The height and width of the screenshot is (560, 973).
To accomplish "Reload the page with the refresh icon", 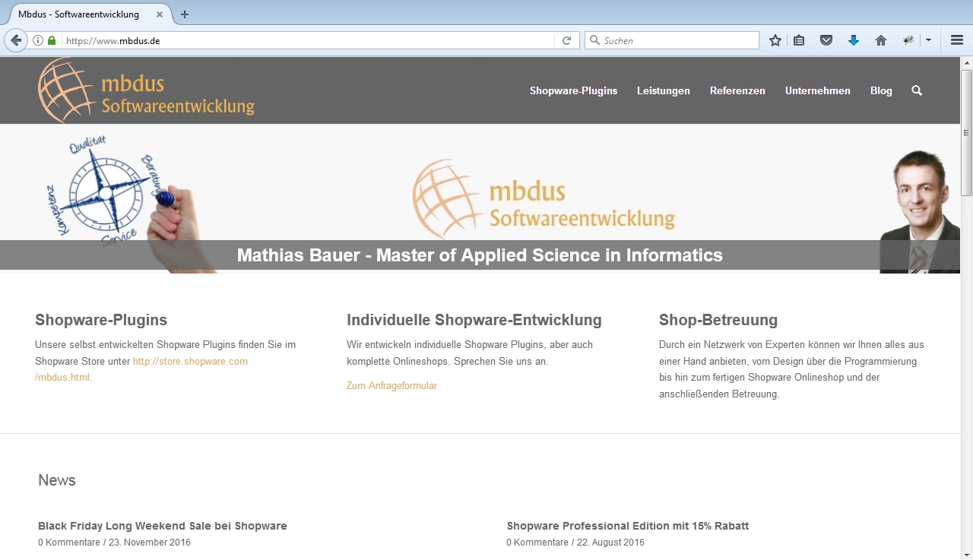I will pyautogui.click(x=566, y=40).
